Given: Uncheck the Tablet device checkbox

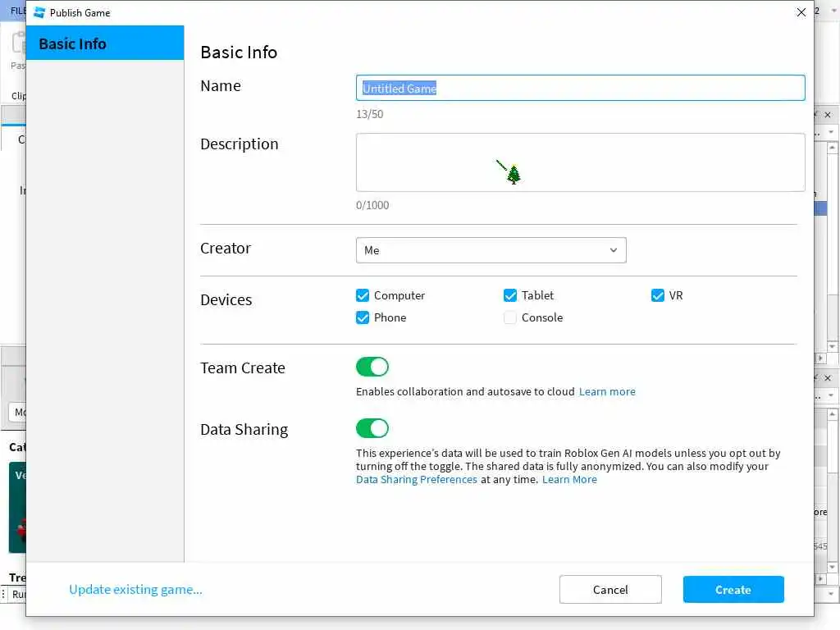Looking at the screenshot, I should [510, 295].
